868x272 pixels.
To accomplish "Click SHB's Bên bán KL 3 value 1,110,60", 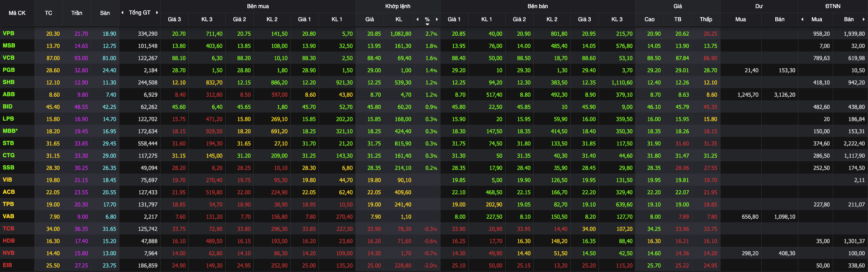I will coord(622,83).
